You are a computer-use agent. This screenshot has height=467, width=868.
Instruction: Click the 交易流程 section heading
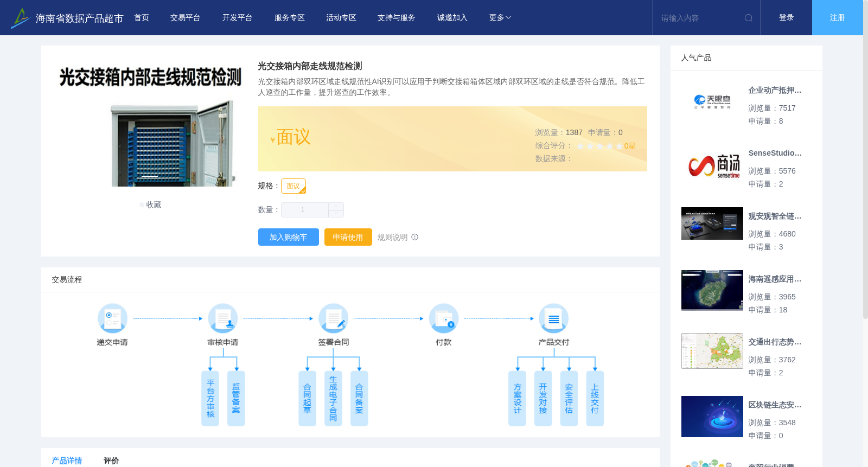pyautogui.click(x=67, y=280)
